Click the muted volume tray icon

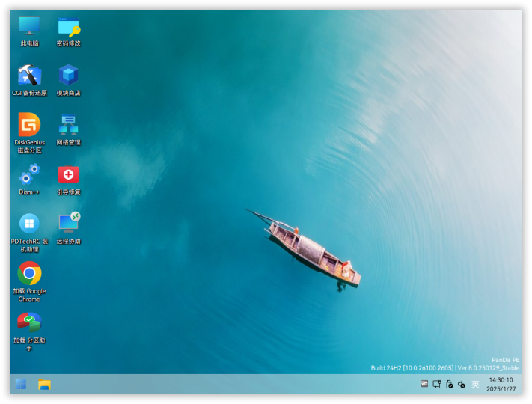click(x=462, y=384)
